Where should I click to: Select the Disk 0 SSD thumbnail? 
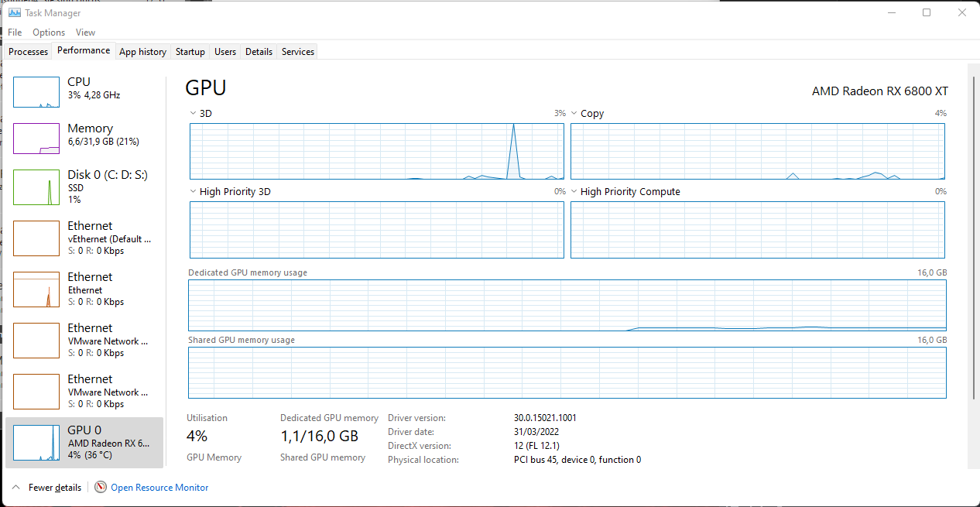pyautogui.click(x=36, y=187)
